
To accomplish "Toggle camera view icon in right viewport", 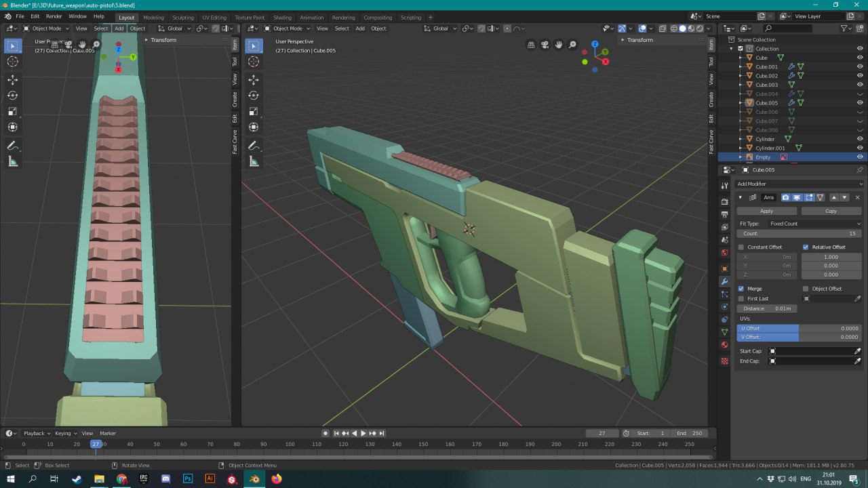I will (545, 45).
